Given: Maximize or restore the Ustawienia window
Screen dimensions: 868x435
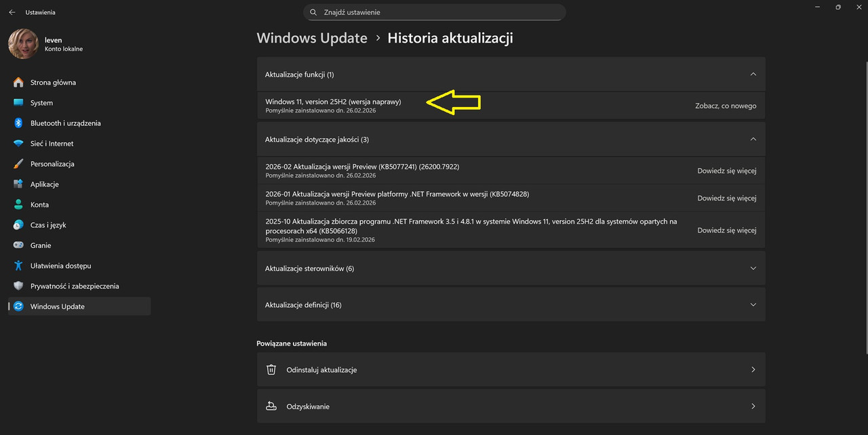Looking at the screenshot, I should [838, 7].
